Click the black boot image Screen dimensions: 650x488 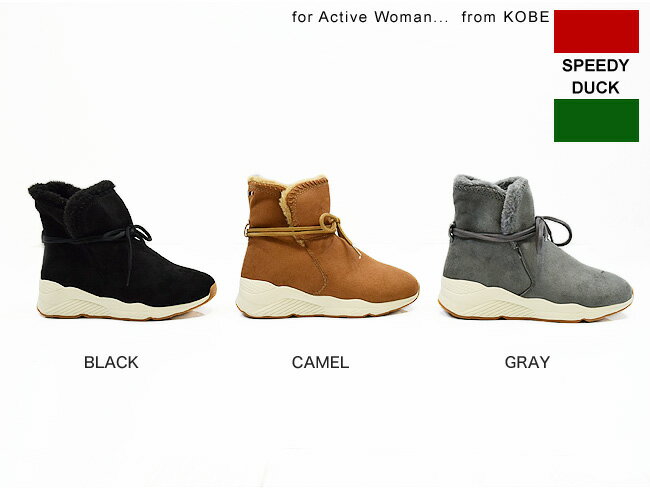click(x=122, y=250)
